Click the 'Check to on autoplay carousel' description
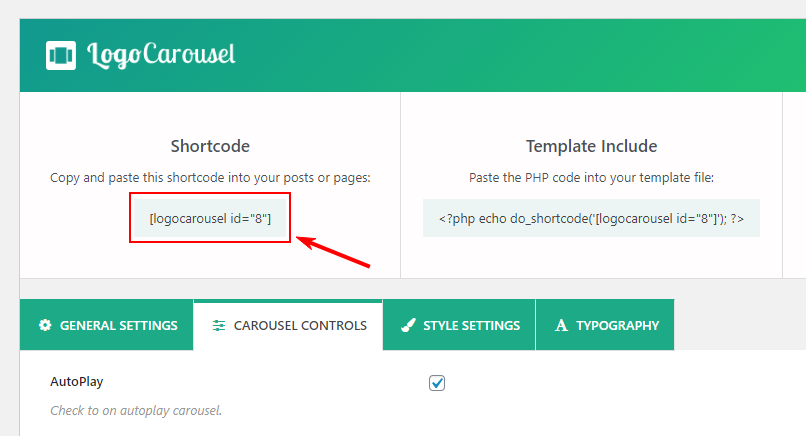This screenshot has width=806, height=436. pyautogui.click(x=136, y=411)
